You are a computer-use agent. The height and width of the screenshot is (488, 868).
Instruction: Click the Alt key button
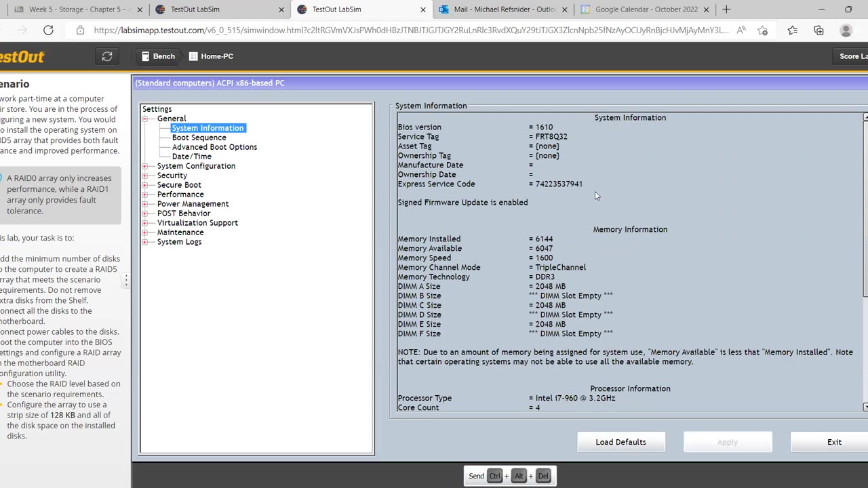[519, 476]
